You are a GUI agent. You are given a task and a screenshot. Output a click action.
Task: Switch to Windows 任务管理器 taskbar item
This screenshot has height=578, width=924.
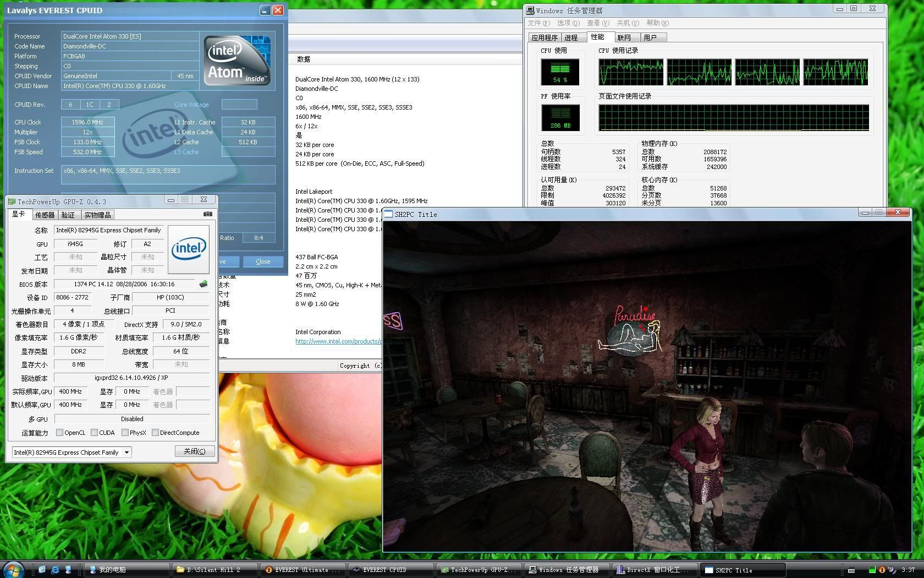567,570
